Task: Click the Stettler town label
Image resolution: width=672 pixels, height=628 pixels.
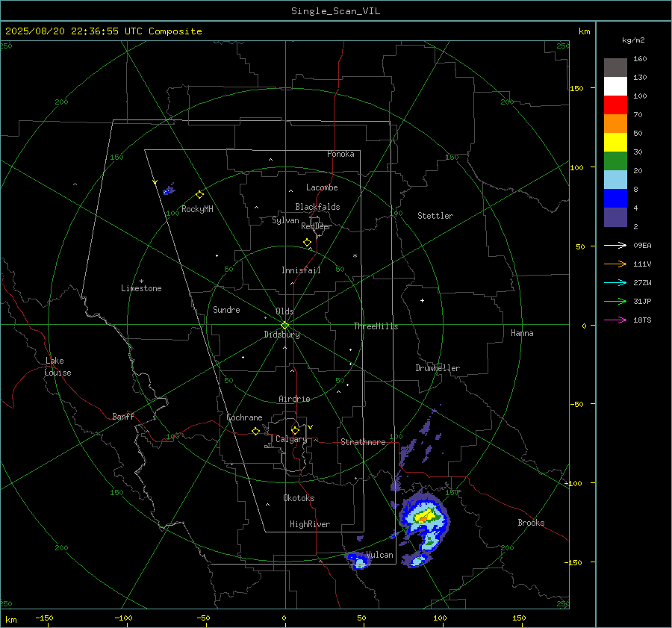Action: click(435, 216)
